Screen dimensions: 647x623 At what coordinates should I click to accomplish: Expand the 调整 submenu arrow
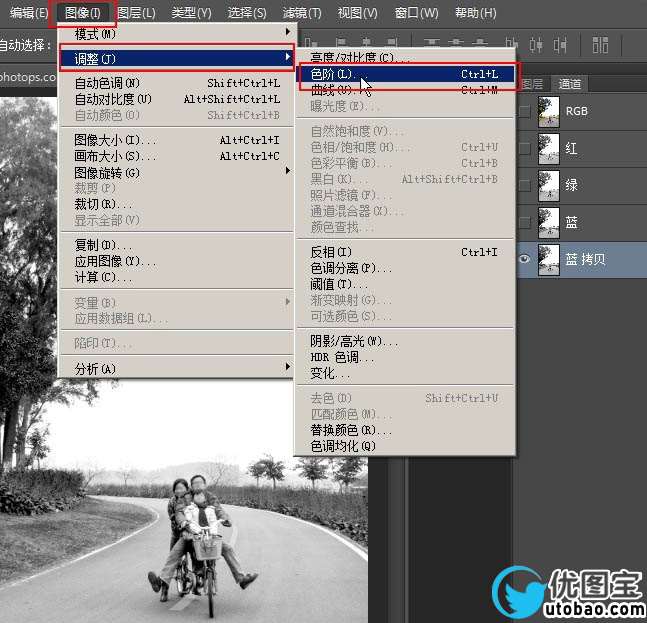tap(288, 57)
